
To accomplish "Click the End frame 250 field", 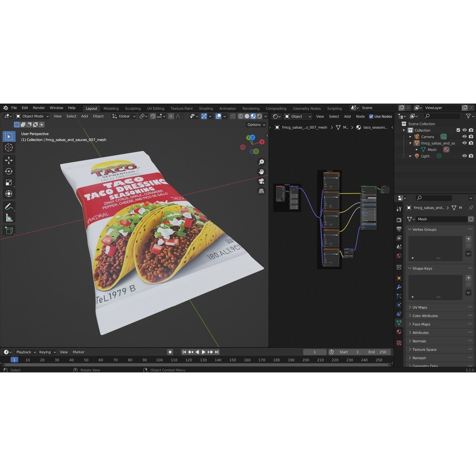I will pyautogui.click(x=377, y=352).
